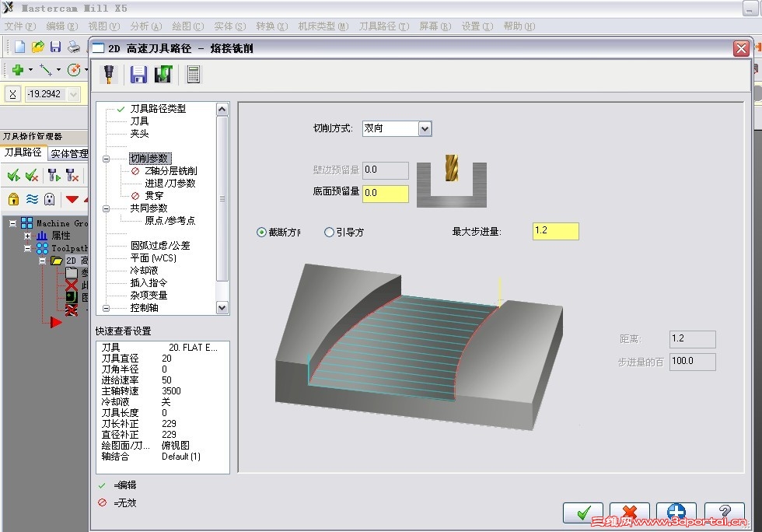This screenshot has width=762, height=532.
Task: Click the Save disk icon in main toolbar
Action: [56, 47]
